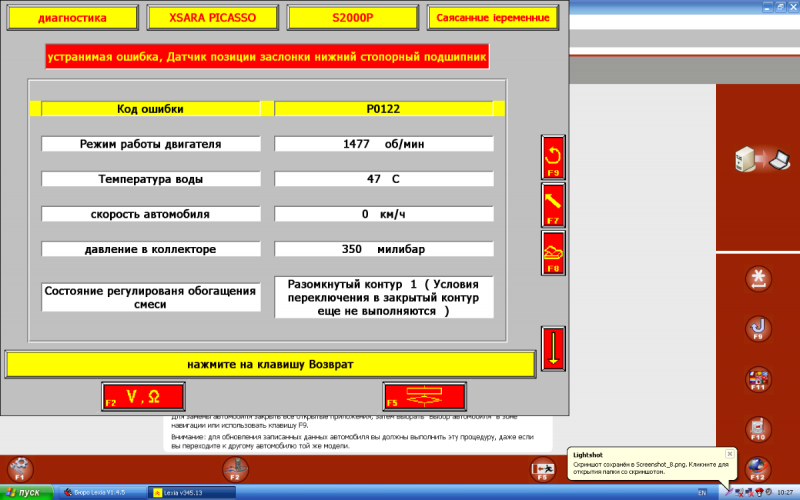Click the Режим работы двигателя label
Viewport: 800px width, 500px height.
point(151,144)
